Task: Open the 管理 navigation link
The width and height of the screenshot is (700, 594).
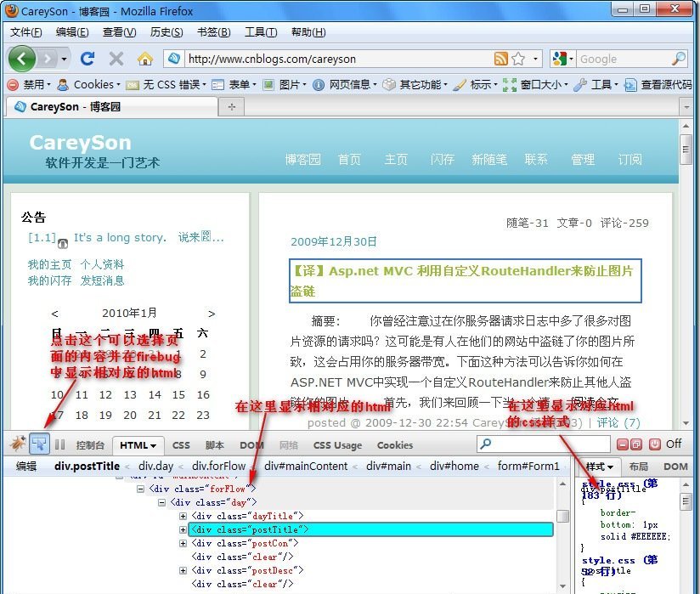Action: [x=583, y=160]
